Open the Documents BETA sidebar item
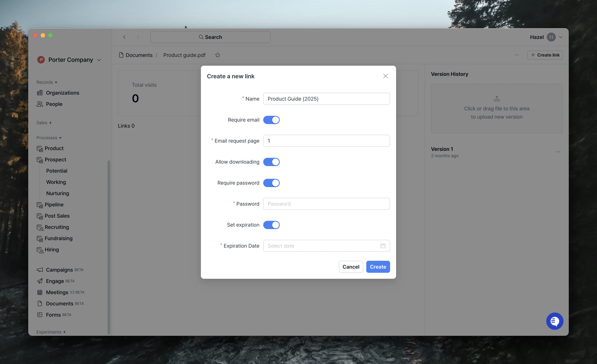Viewport: 597px width, 364px height. tap(60, 303)
